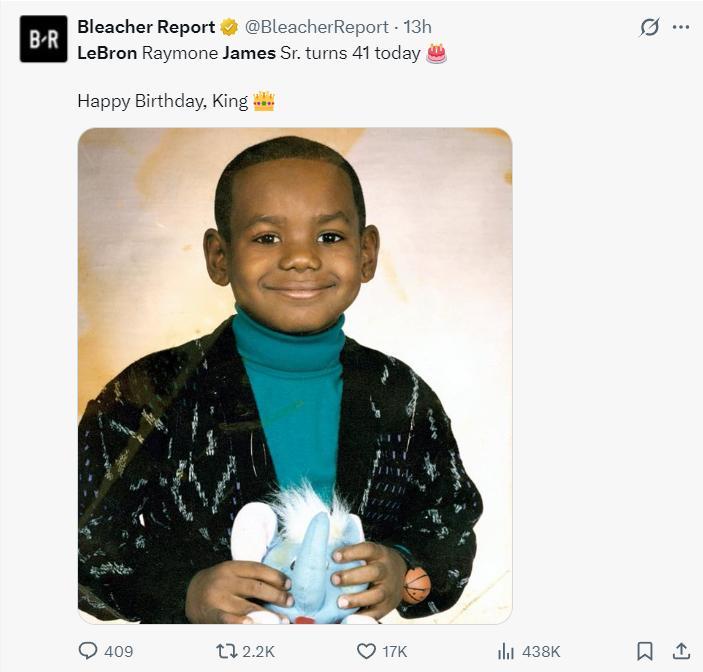
Task: Click the Bleacher Report B/R avatar
Action: pos(43,39)
